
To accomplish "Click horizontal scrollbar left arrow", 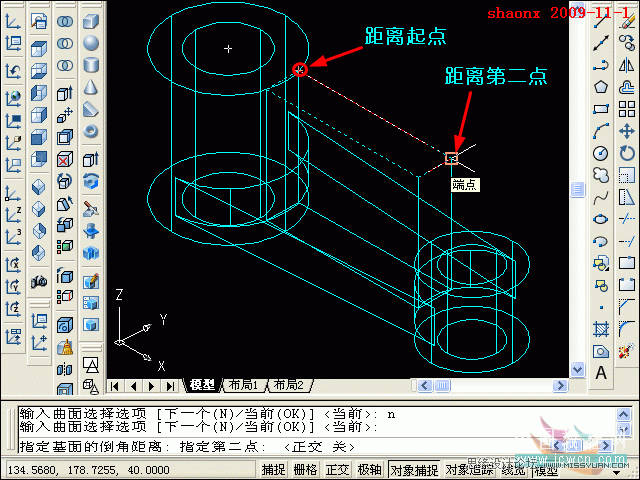I will point(425,385).
